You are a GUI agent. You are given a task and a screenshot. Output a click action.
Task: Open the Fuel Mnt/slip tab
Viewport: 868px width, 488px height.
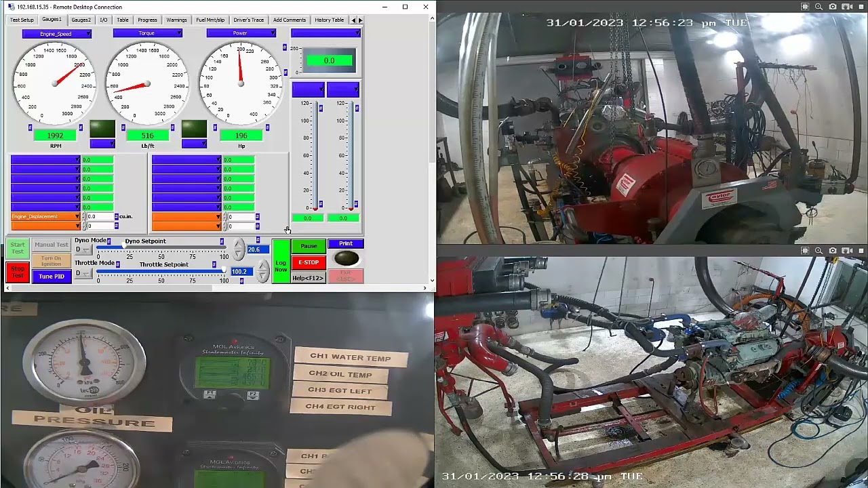[210, 20]
